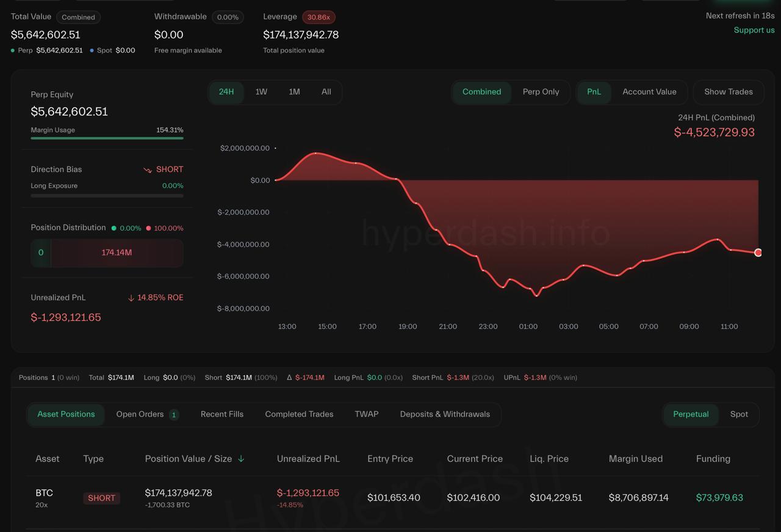Click the green Perp legend dot
The width and height of the screenshot is (781, 532).
coord(13,51)
